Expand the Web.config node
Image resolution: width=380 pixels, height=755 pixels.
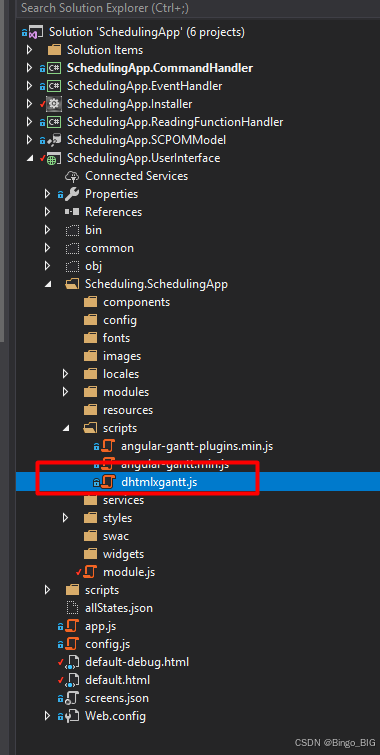pyautogui.click(x=47, y=716)
